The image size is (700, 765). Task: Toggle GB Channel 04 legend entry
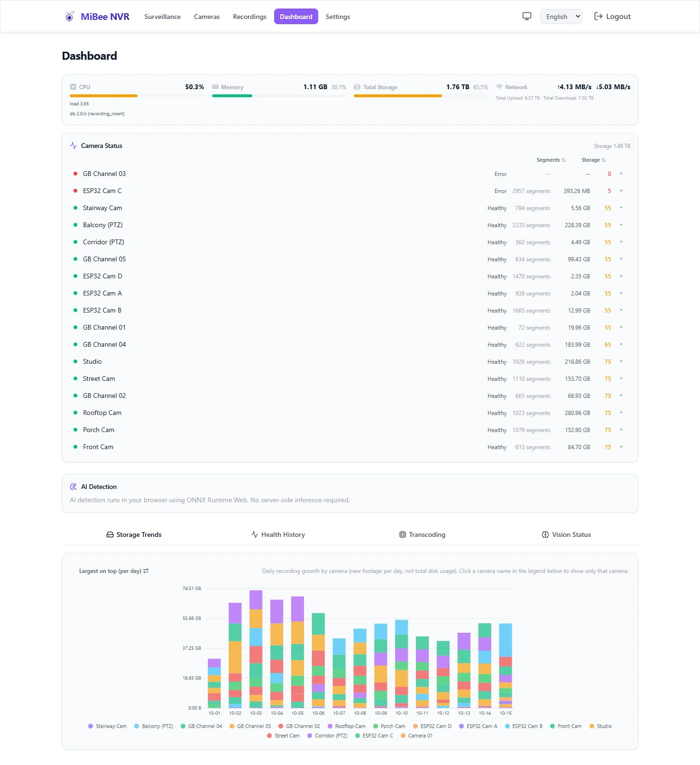coord(201,726)
